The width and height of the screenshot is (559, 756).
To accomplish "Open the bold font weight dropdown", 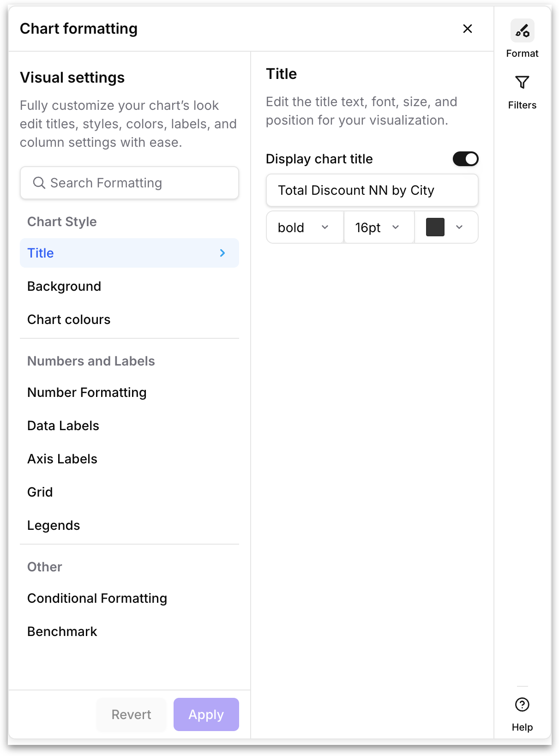I will click(305, 227).
